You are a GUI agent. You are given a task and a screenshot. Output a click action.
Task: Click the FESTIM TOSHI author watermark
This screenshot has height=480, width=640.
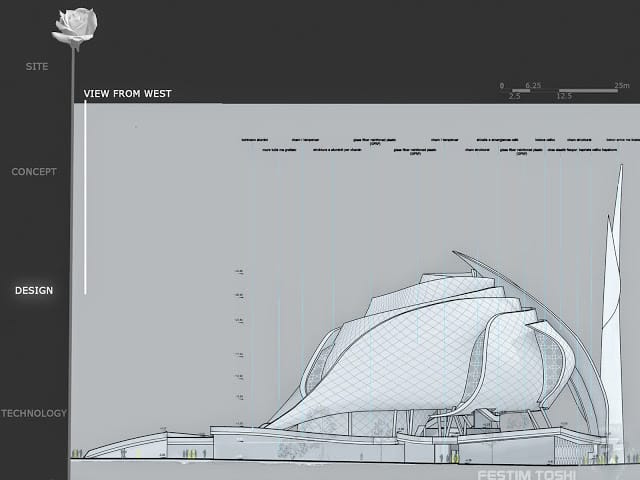[527, 475]
